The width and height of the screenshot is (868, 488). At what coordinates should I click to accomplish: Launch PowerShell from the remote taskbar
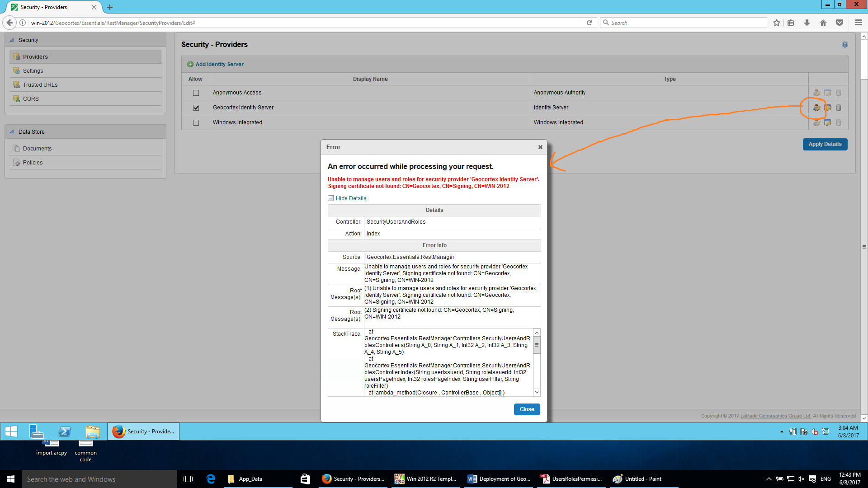click(65, 432)
